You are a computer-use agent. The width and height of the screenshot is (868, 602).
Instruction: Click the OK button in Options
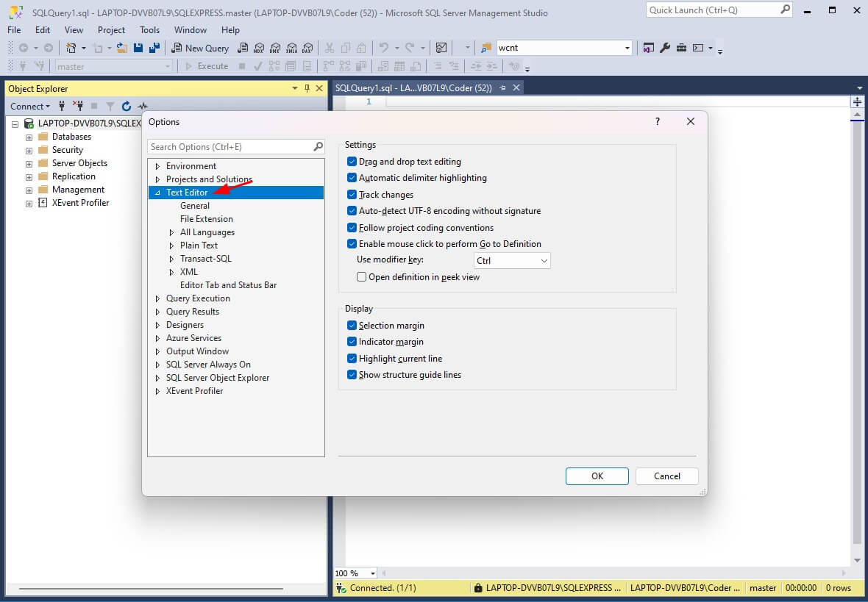(597, 476)
